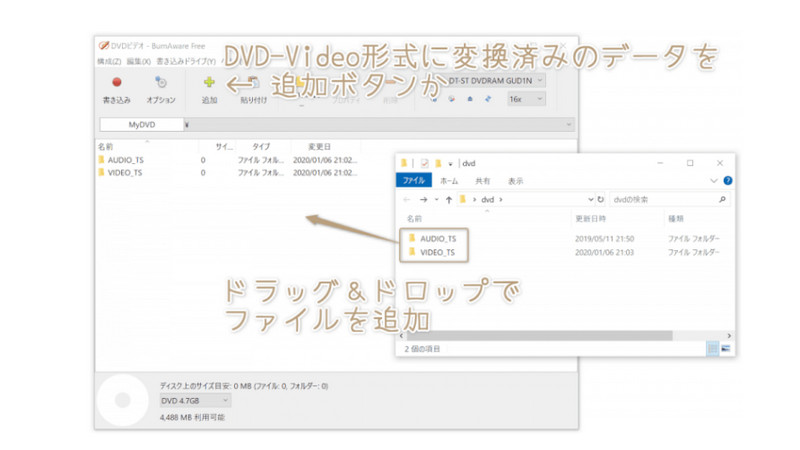Open Explorer help question mark icon
This screenshot has width=800, height=450.
point(728,181)
